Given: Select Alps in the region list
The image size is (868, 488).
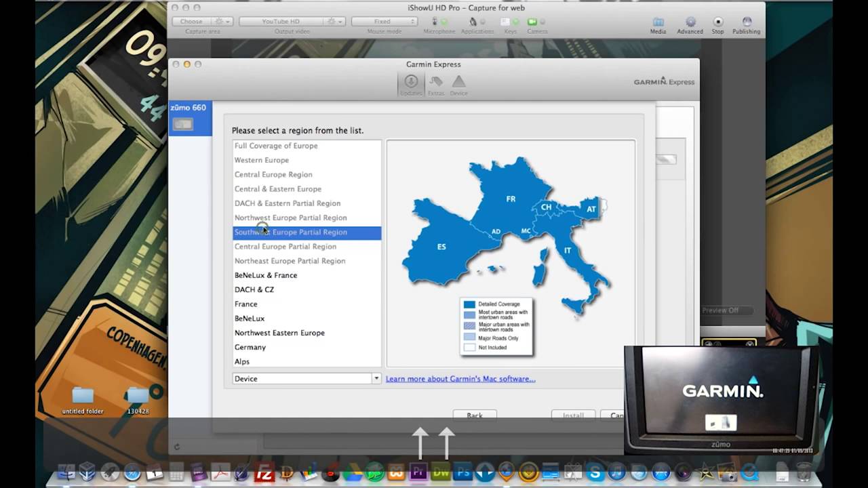Looking at the screenshot, I should (x=307, y=361).
